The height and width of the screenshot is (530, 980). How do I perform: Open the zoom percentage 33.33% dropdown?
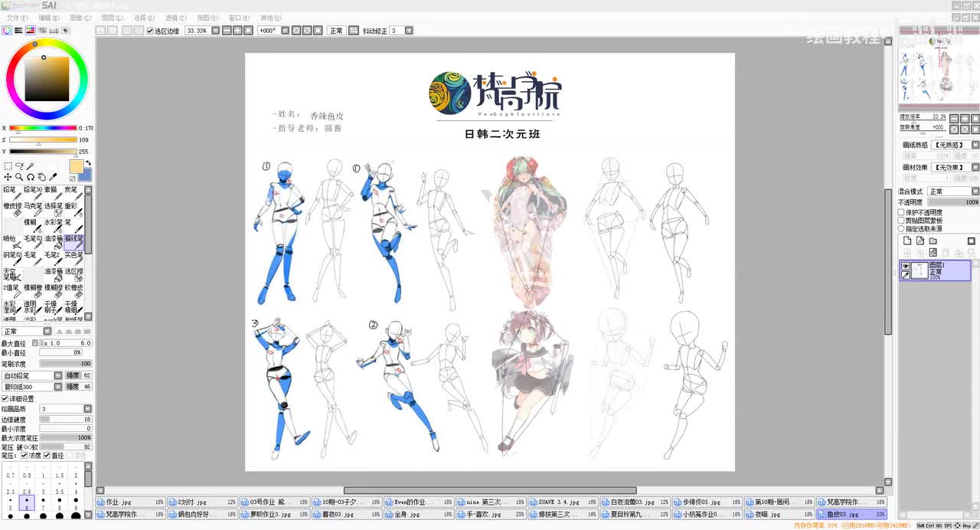click(x=216, y=31)
